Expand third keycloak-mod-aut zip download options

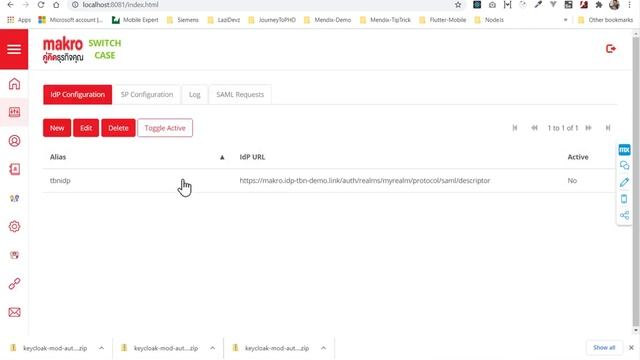[x=323, y=348]
